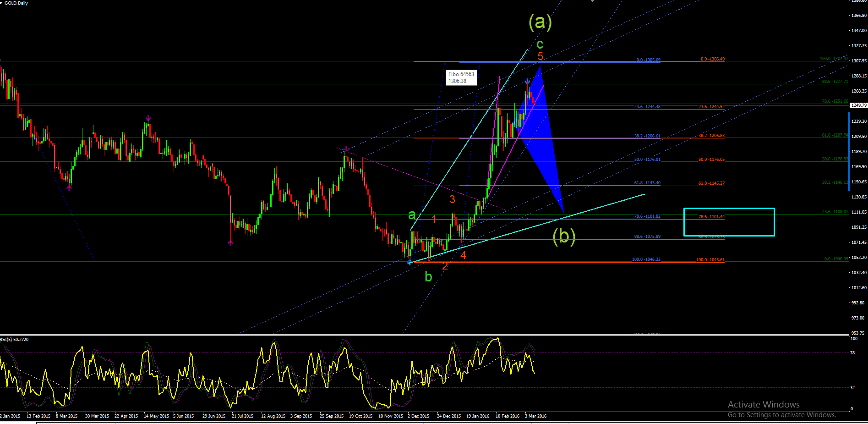Screen dimensions: 868x424
Task: Select the purple arrow marker at May 2015 high
Action: 148,119
